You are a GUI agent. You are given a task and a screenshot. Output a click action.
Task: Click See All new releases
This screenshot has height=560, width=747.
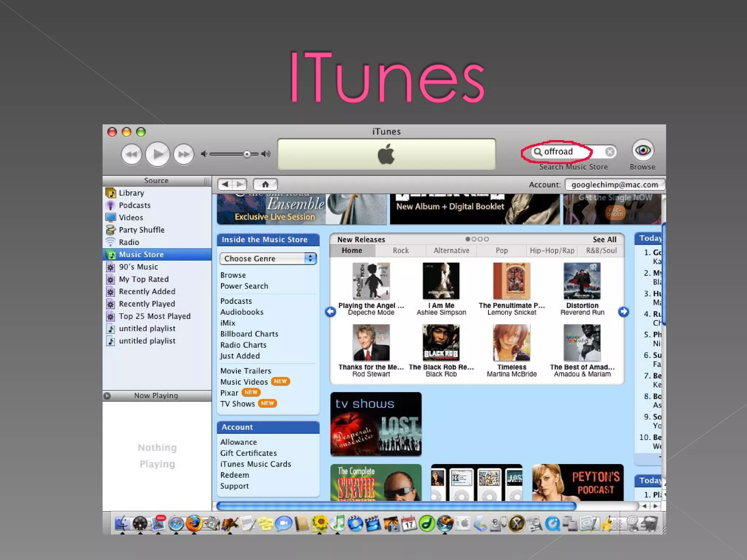coord(604,240)
